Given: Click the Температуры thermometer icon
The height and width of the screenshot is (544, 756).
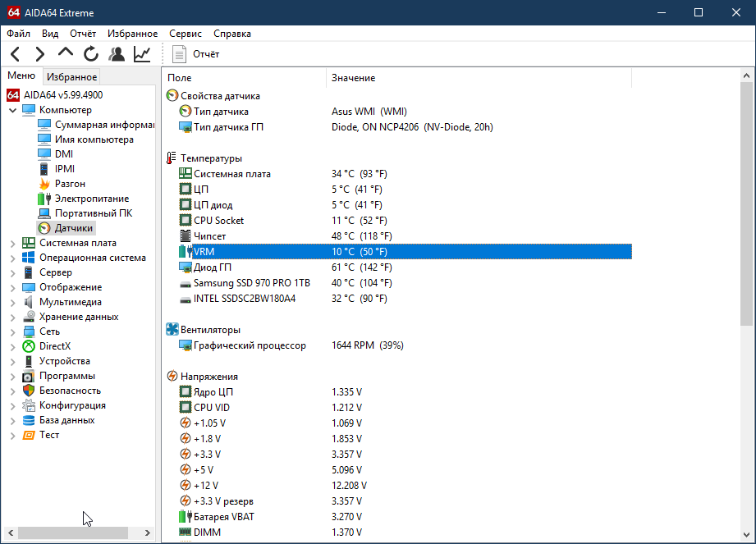Looking at the screenshot, I should [172, 158].
